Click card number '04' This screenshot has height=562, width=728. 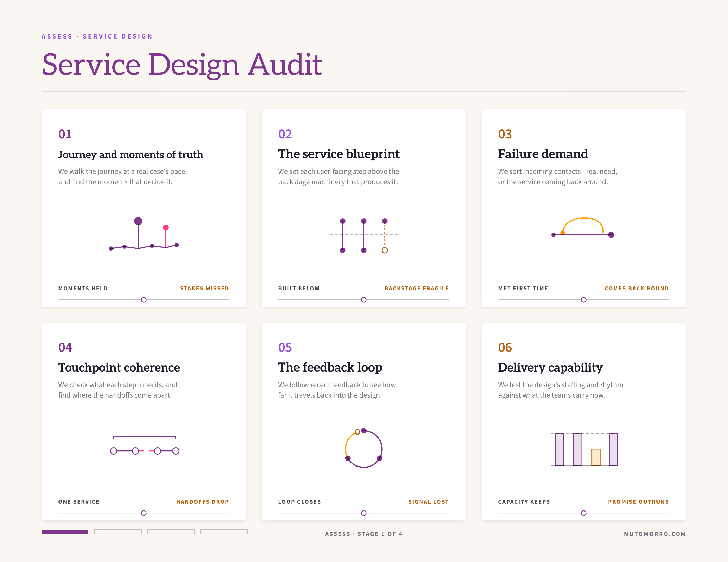click(x=65, y=348)
